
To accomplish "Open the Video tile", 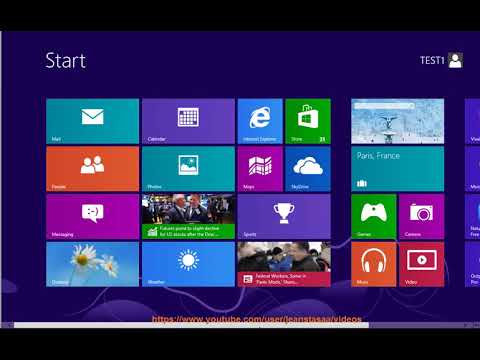I will click(x=422, y=264).
